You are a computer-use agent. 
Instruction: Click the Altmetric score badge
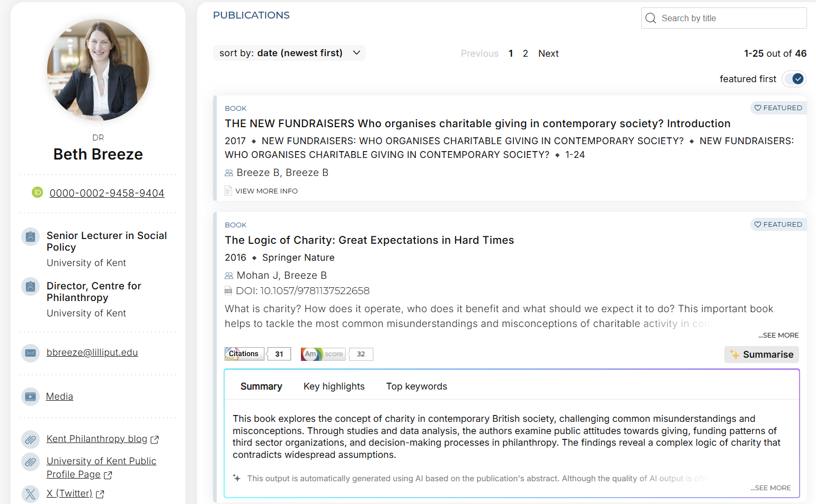tap(323, 354)
